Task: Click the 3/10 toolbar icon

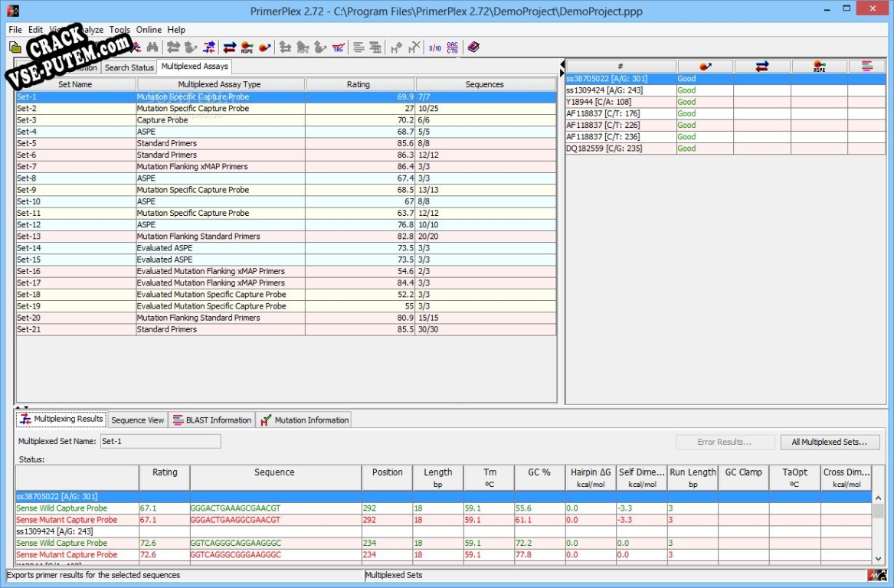Action: [434, 47]
